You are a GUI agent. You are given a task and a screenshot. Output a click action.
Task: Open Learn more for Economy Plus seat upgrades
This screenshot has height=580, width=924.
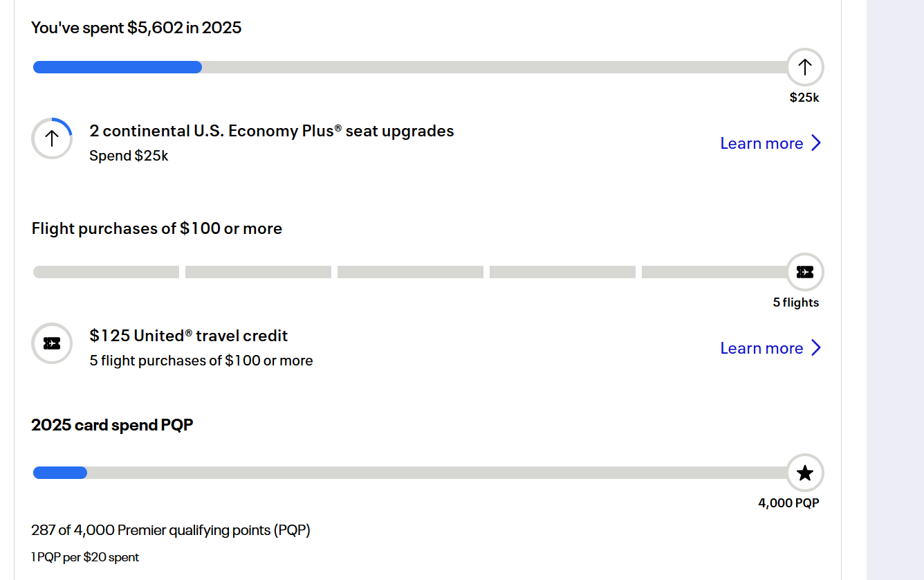pos(761,143)
